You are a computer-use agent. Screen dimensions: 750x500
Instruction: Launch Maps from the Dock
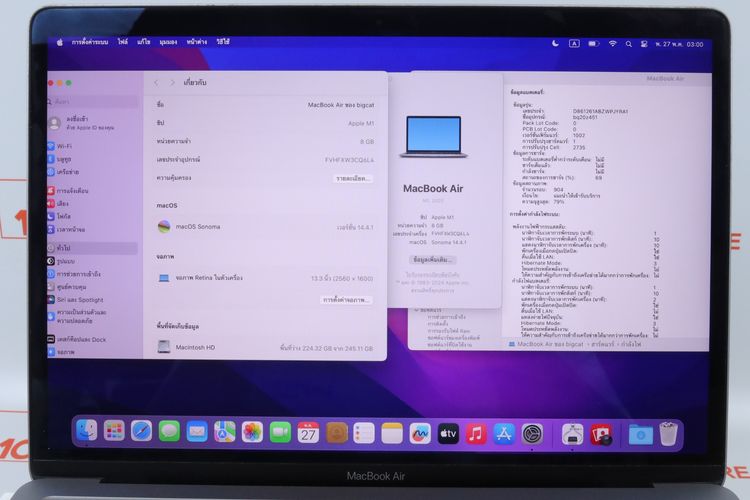pyautogui.click(x=225, y=432)
